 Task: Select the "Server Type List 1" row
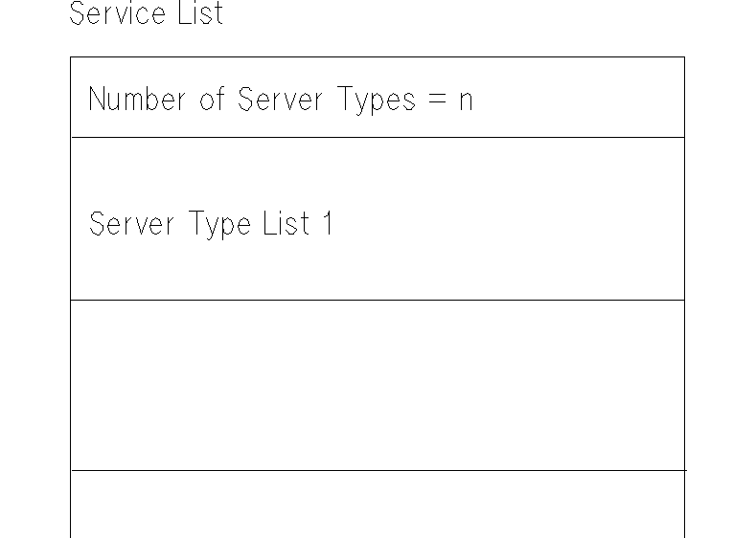(x=378, y=219)
